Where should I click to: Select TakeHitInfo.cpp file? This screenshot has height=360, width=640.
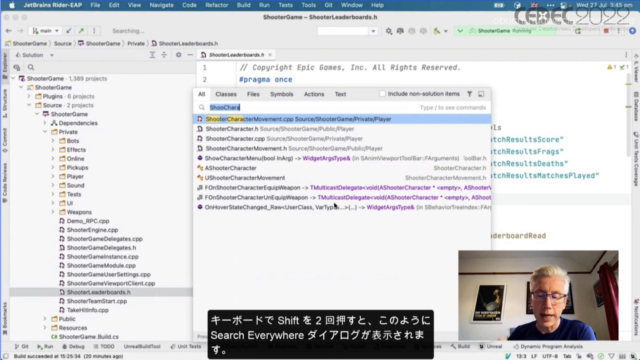pyautogui.click(x=87, y=310)
